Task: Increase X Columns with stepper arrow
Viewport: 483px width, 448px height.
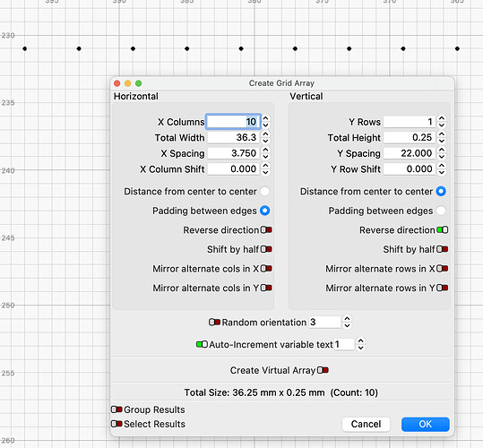Action: (265, 118)
